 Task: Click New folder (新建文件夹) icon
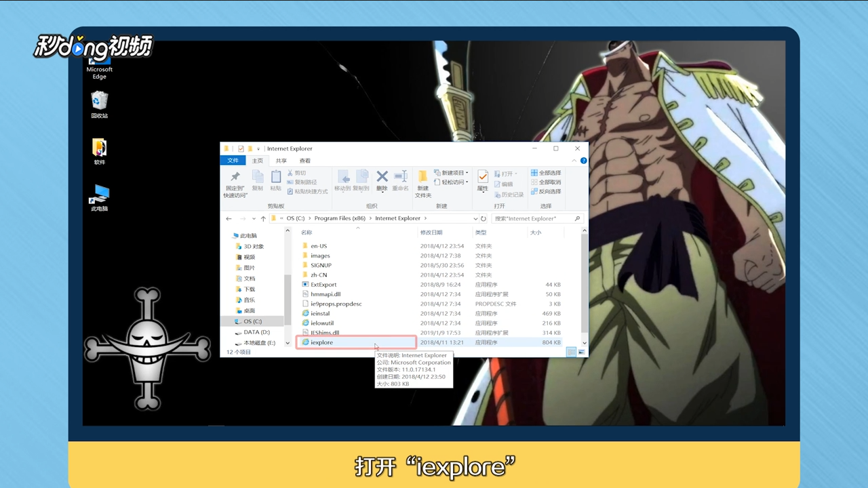point(422,177)
